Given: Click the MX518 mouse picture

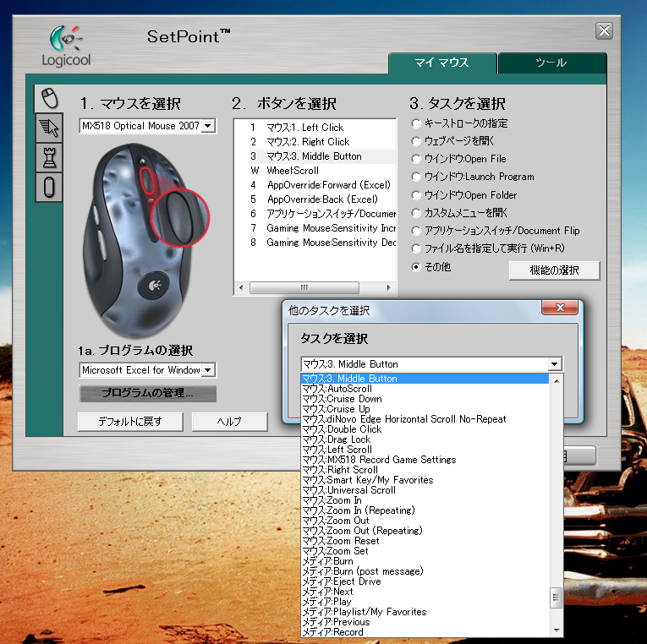Looking at the screenshot, I should pyautogui.click(x=145, y=240).
